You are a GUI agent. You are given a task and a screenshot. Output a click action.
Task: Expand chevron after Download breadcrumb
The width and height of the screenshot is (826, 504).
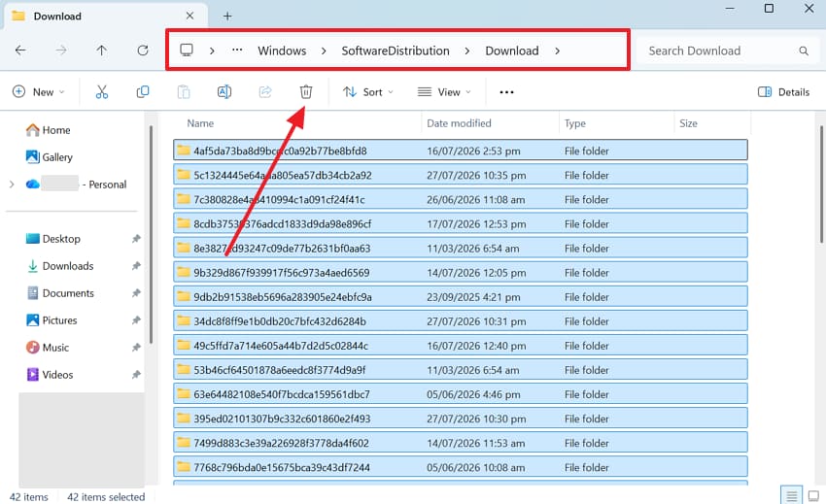[557, 50]
